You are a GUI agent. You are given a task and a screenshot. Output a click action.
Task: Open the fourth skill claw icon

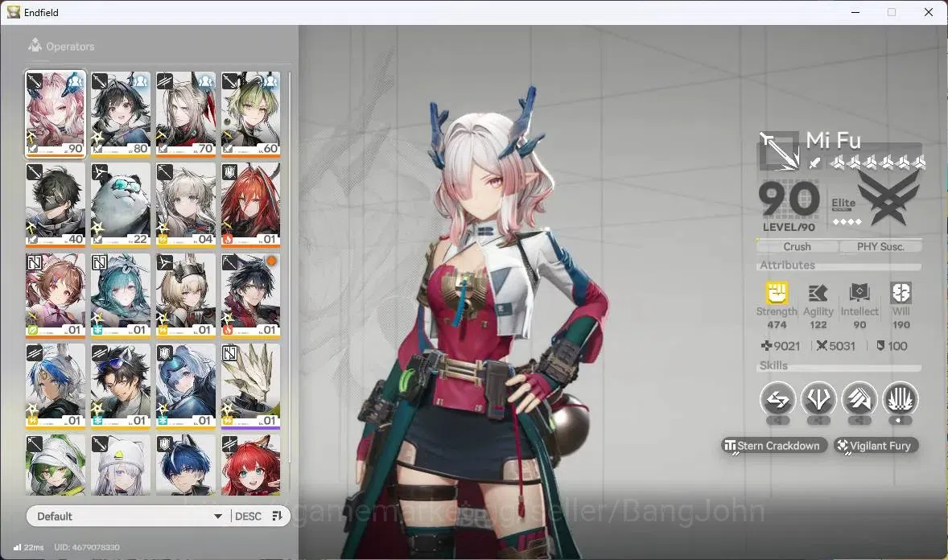pos(901,399)
